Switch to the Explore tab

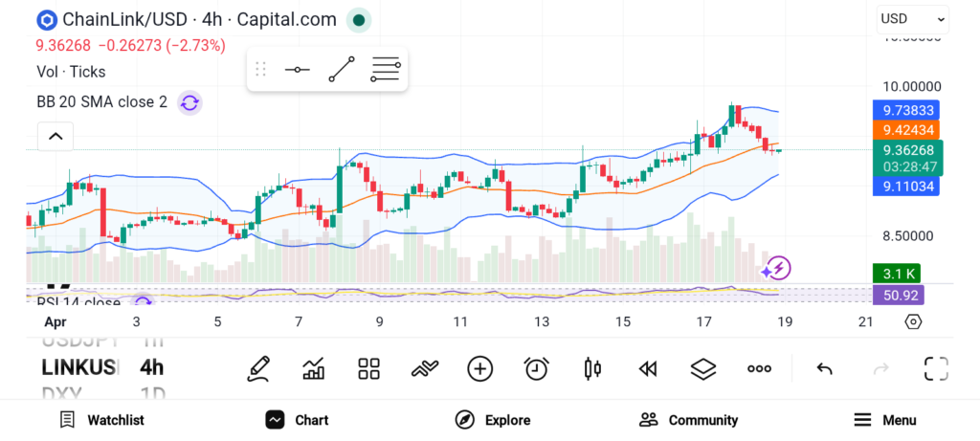[x=493, y=420]
